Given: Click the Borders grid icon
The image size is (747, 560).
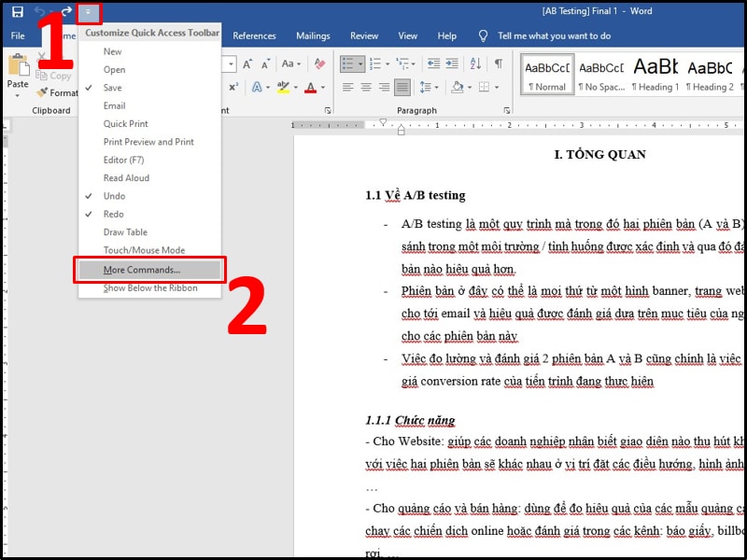Looking at the screenshot, I should coord(484,87).
